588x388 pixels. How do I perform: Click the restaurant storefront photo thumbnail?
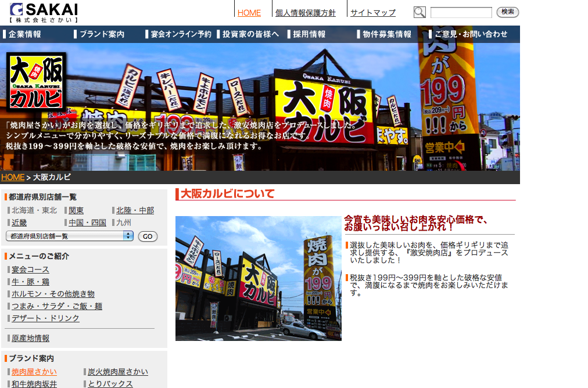click(259, 278)
